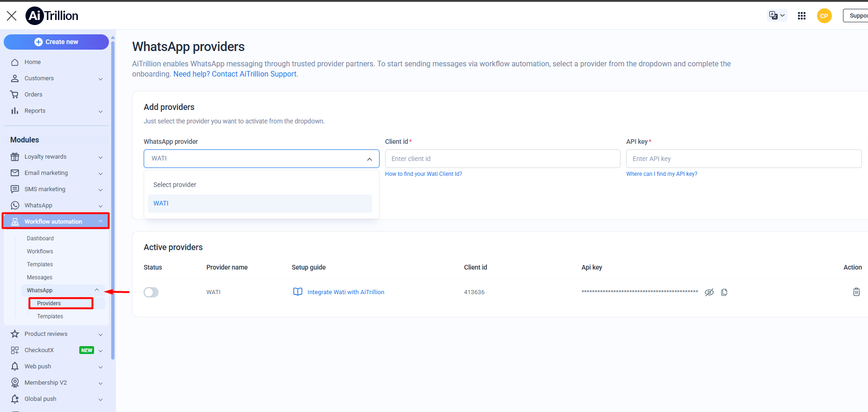Expand the Web push chevron
Screen dimensions: 868x412
coord(101,367)
